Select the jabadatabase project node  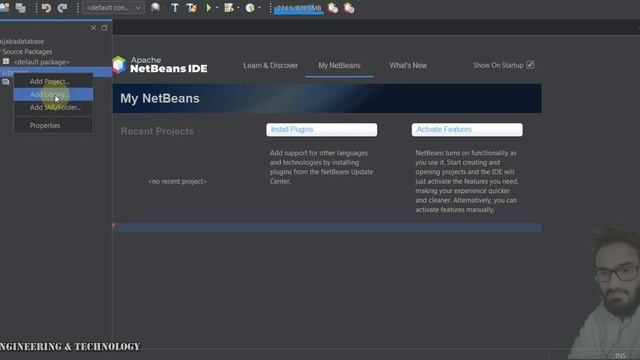coord(22,41)
